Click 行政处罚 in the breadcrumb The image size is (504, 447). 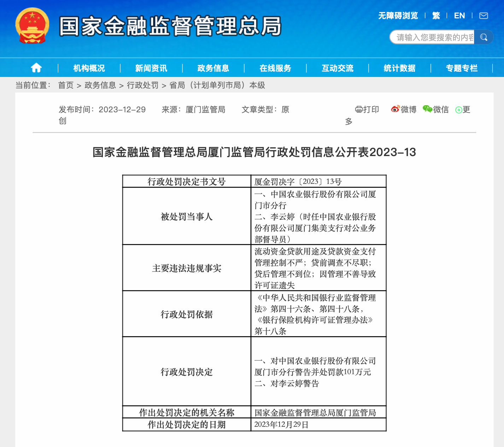click(143, 85)
